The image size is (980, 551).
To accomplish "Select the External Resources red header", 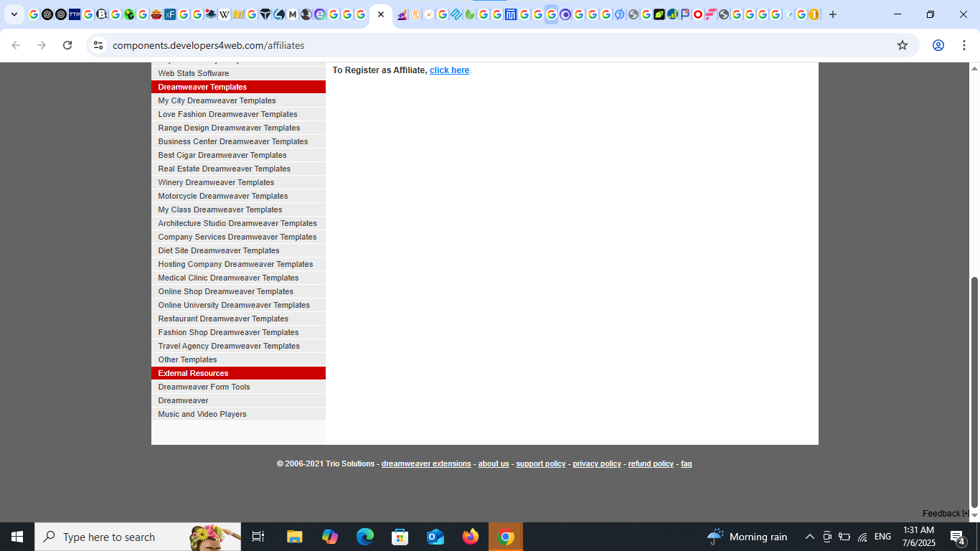I will point(238,373).
